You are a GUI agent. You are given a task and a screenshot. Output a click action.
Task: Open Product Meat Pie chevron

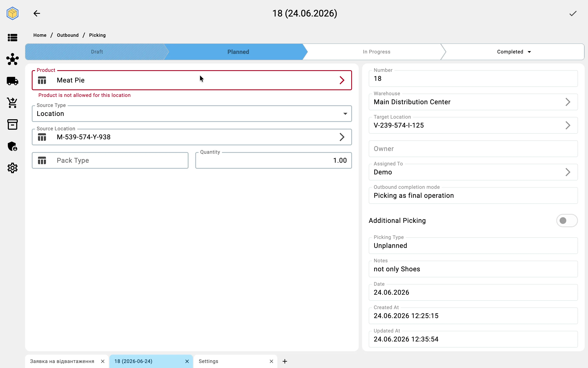point(342,80)
